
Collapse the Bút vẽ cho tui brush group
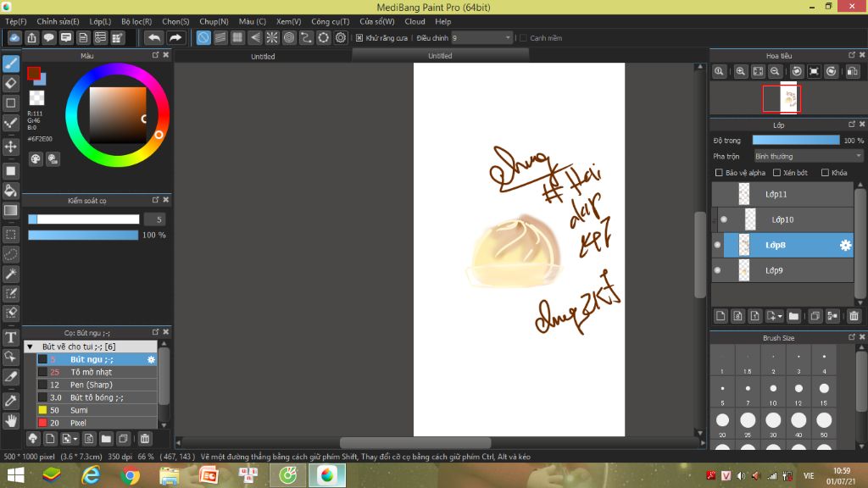pos(30,347)
